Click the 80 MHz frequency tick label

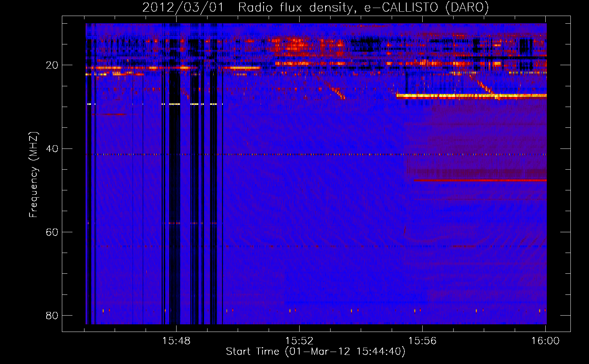click(x=52, y=315)
